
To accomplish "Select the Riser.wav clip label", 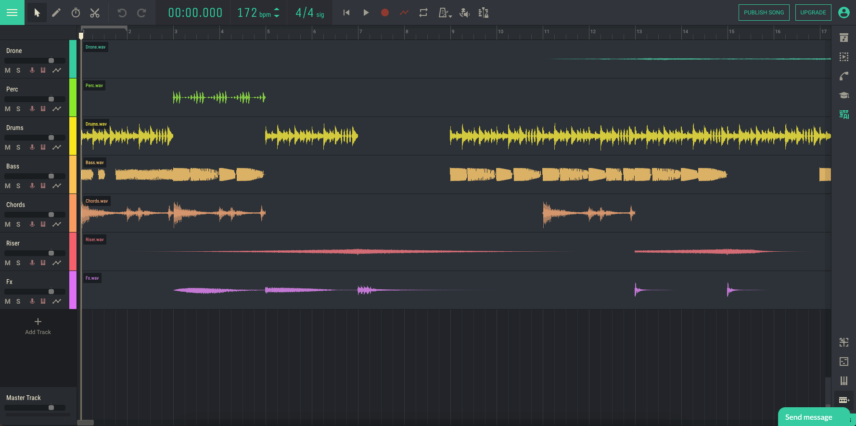I will tap(95, 239).
